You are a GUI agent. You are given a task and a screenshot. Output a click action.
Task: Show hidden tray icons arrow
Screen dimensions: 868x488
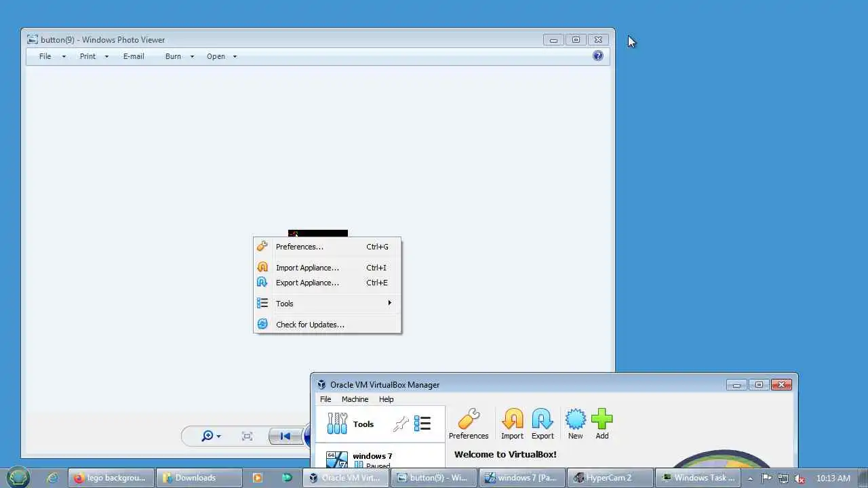tap(750, 478)
